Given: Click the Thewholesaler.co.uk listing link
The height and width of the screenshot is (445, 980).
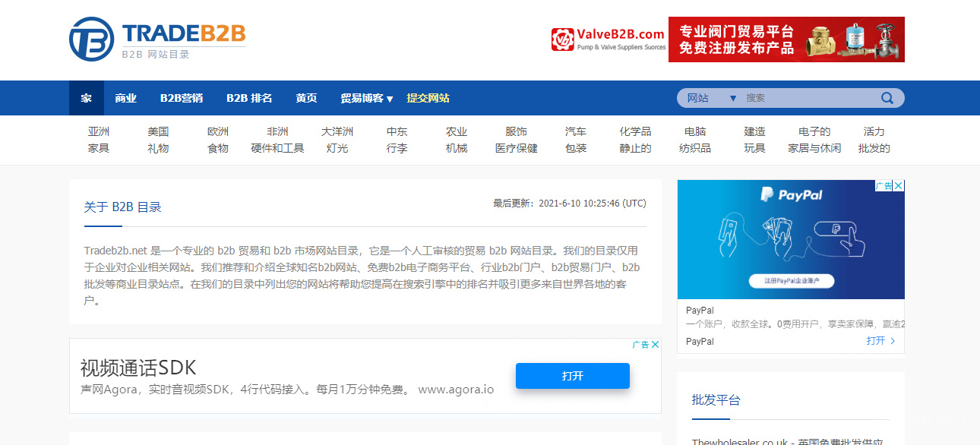Looking at the screenshot, I should pyautogui.click(x=787, y=441).
